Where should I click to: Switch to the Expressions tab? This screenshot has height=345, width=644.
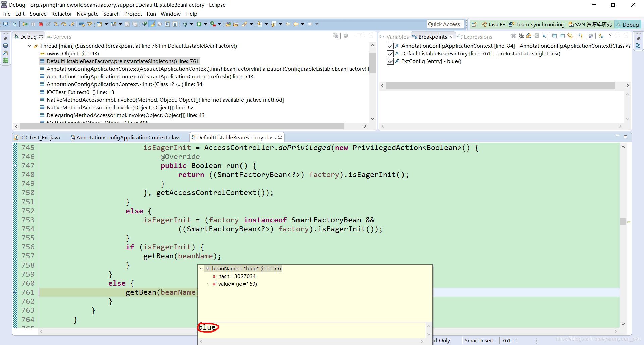(475, 37)
